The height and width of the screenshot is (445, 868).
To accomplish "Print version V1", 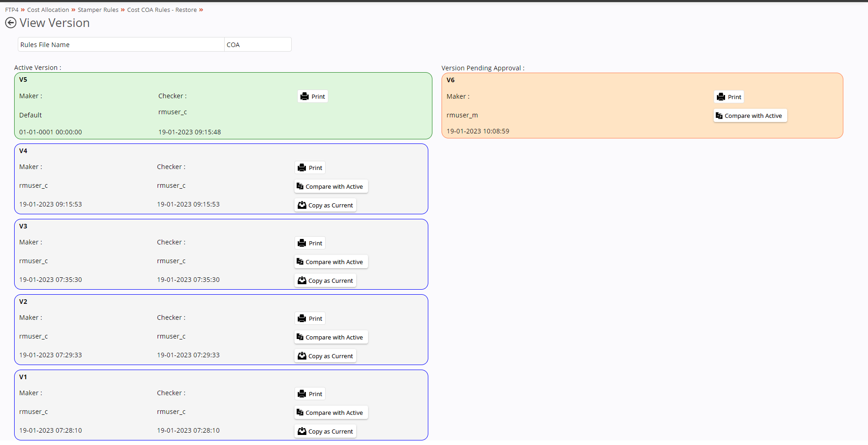I will click(310, 394).
